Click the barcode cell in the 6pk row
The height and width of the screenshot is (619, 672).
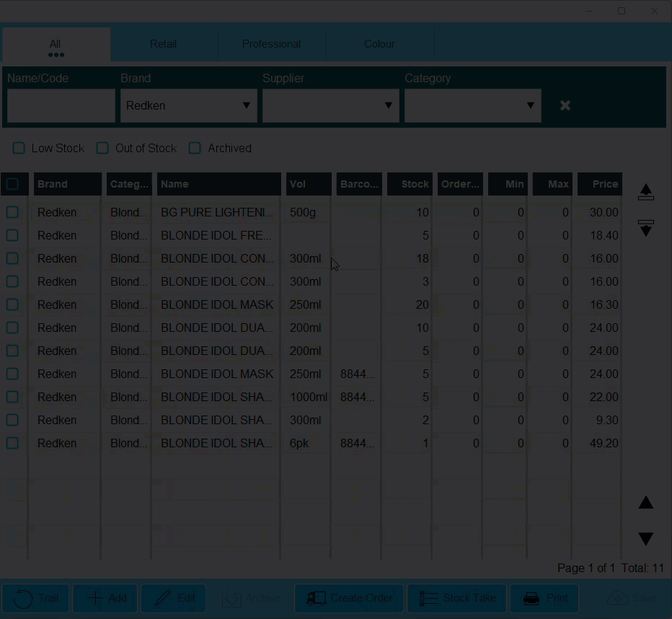coord(358,443)
